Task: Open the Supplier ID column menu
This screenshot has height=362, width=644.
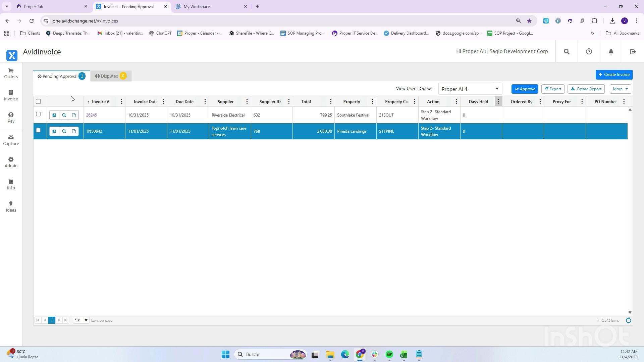Action: pyautogui.click(x=289, y=102)
